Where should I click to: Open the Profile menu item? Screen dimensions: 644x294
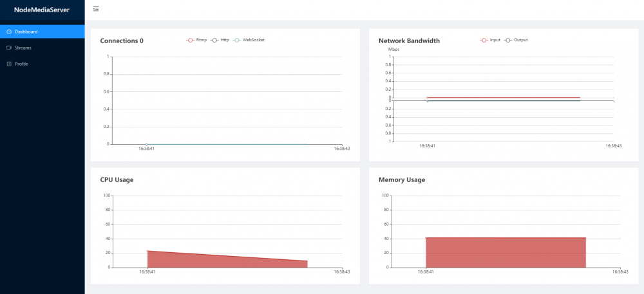pos(21,64)
